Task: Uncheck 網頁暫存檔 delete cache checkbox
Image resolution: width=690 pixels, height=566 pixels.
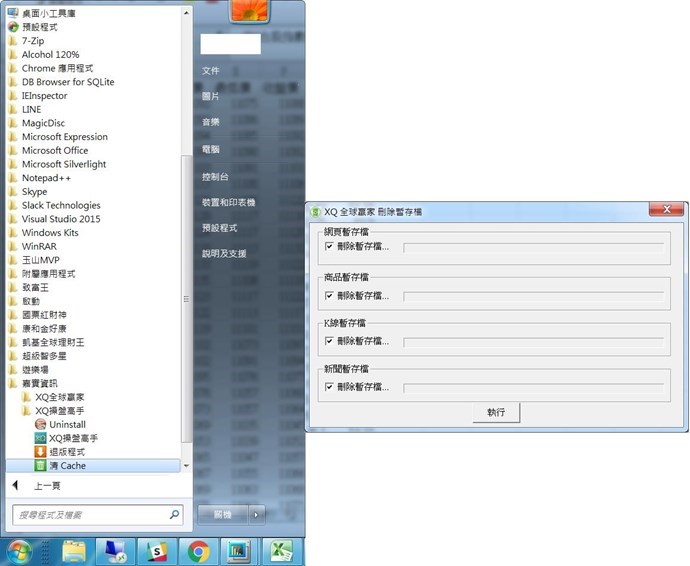Action: pyautogui.click(x=329, y=245)
